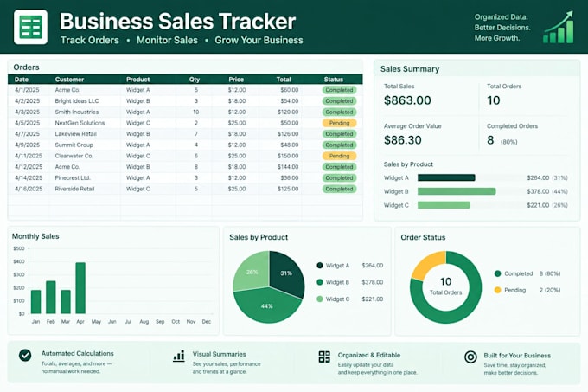
Task: Click the Widget A dark legend dot
Action: click(x=319, y=265)
